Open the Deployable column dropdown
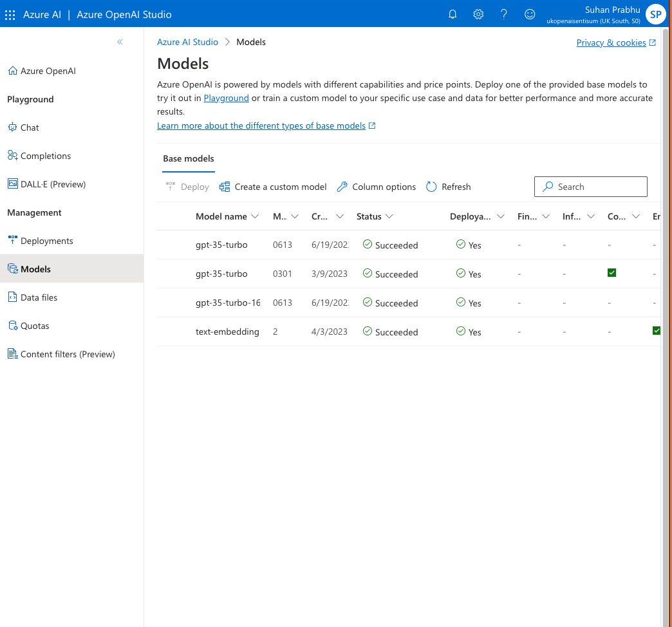Screen dimensions: 672x627 click(500, 216)
